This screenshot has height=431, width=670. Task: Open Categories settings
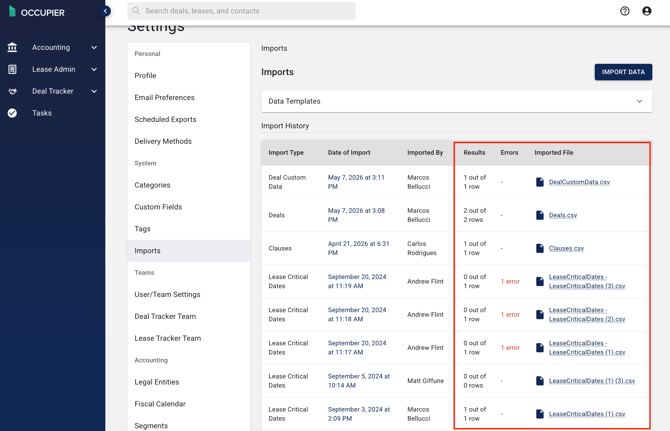pyautogui.click(x=152, y=185)
